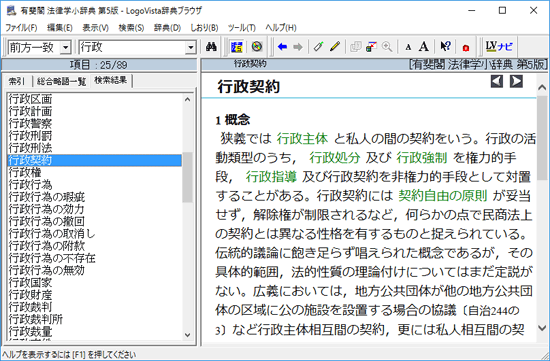Open the 表示(V) menu
The image size is (550, 361).
(95, 28)
